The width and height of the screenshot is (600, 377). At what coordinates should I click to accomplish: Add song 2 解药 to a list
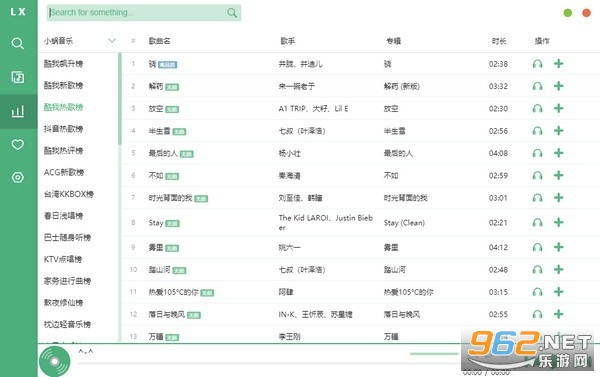click(x=559, y=86)
